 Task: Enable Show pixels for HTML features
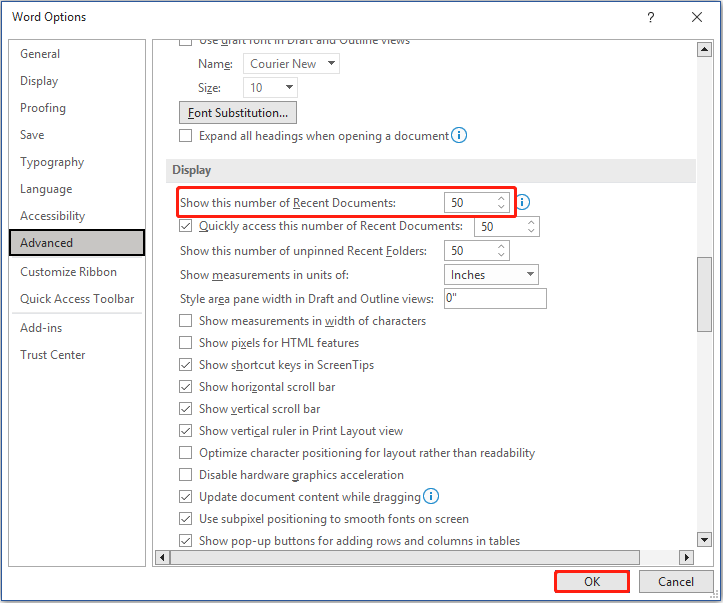(185, 343)
